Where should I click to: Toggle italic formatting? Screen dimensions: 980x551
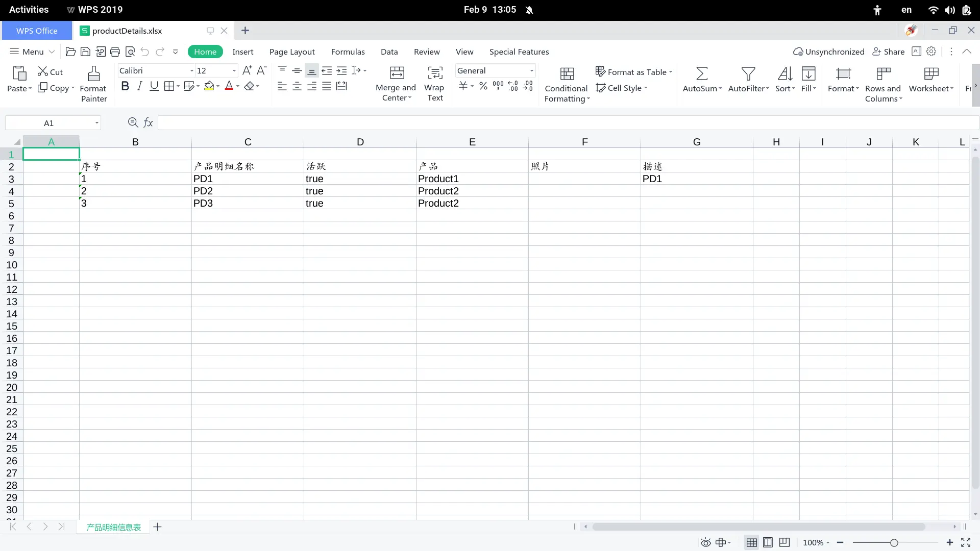coord(139,86)
